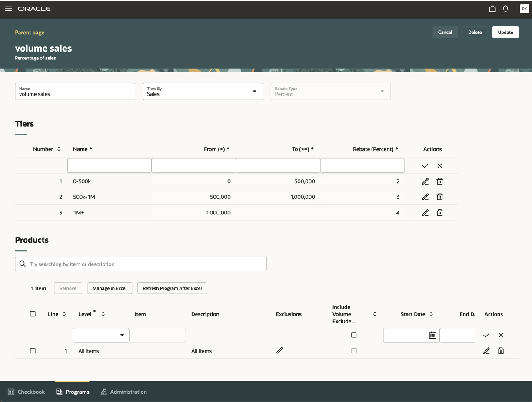Screen dimensions: 532x402
Task: Open the Tiers By dropdown
Action: 254,92
